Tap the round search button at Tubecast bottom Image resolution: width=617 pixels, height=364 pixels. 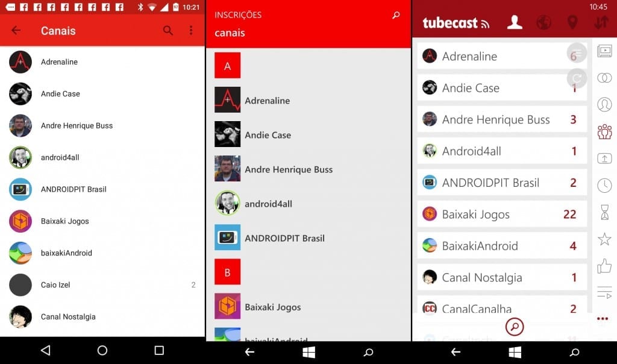pyautogui.click(x=515, y=327)
